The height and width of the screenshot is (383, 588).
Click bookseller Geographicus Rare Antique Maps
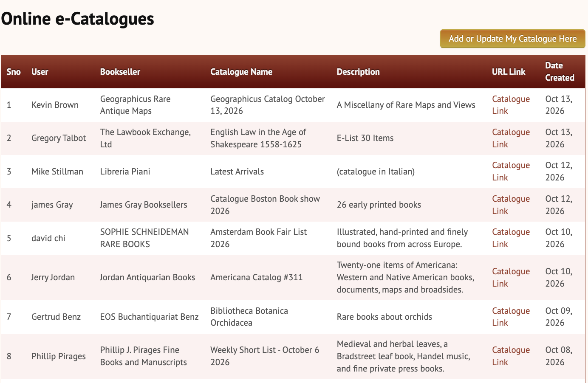(136, 105)
